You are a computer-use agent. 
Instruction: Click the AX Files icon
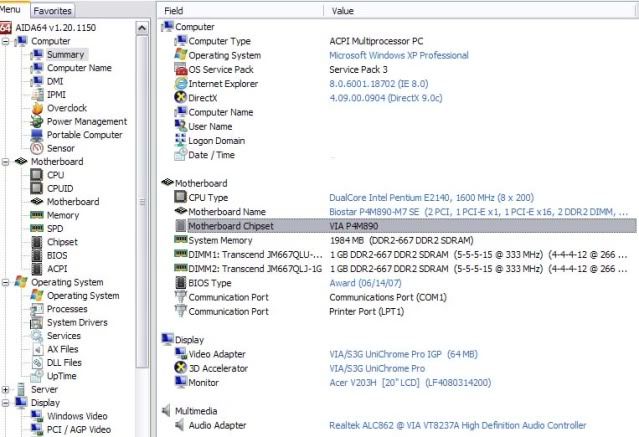click(x=37, y=349)
